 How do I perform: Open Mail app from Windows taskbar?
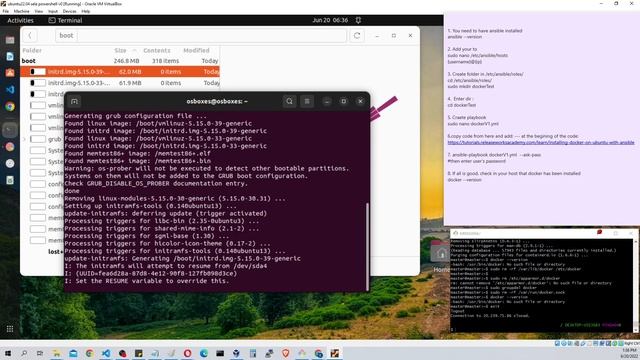(73, 353)
